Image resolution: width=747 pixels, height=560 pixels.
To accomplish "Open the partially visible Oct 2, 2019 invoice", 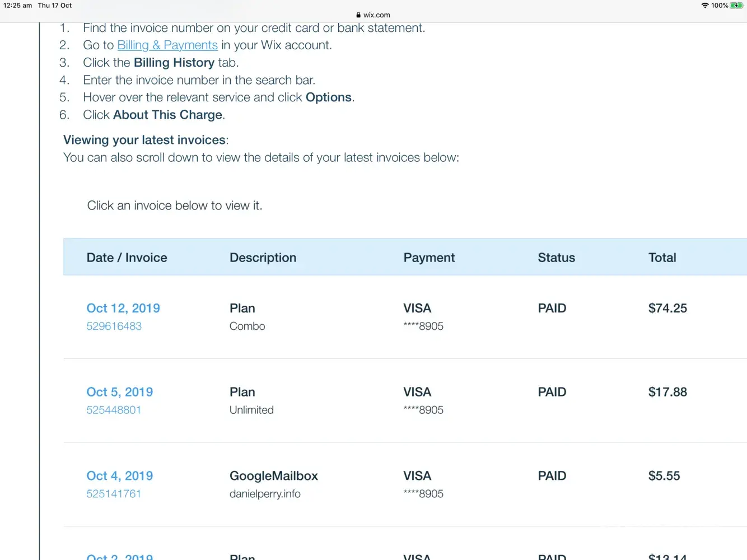I will coord(119,557).
